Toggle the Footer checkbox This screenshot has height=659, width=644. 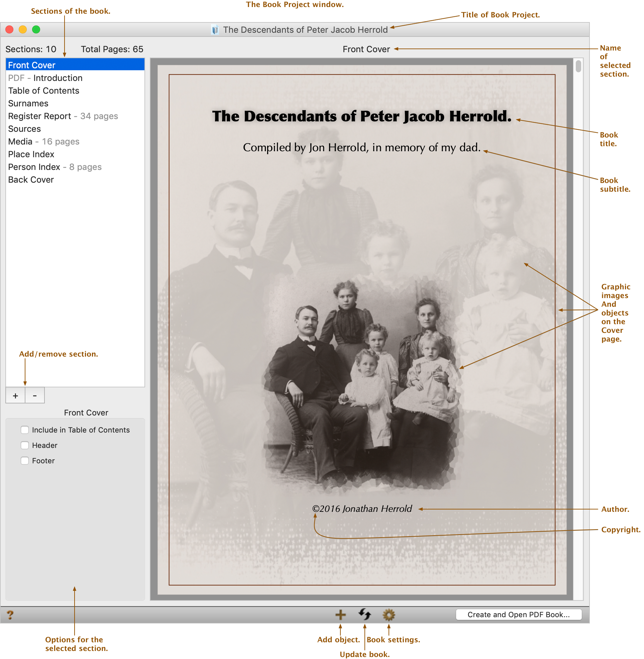[25, 460]
